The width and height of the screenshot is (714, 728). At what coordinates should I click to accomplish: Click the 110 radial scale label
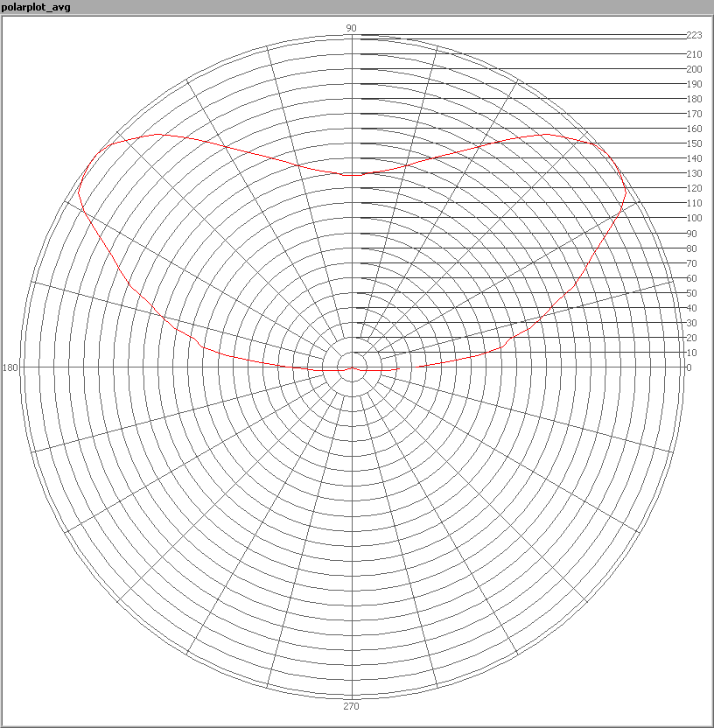click(694, 203)
